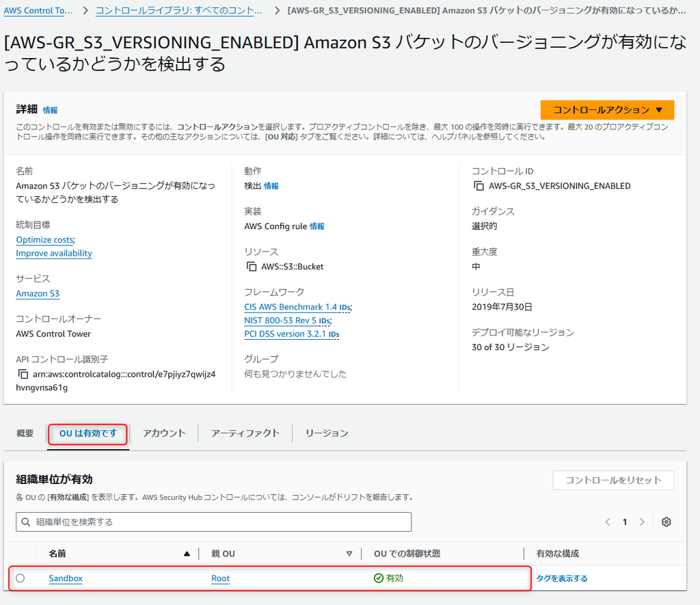700x605 pixels.
Task: Switch to the リージョン tab
Action: pos(326,433)
